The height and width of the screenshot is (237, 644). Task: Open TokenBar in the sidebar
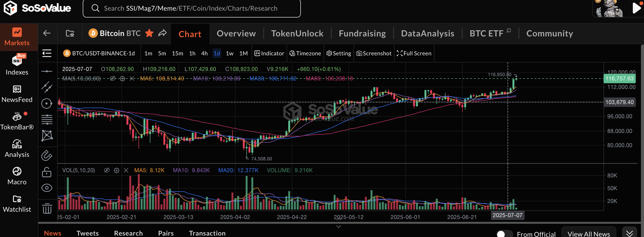coord(17,121)
